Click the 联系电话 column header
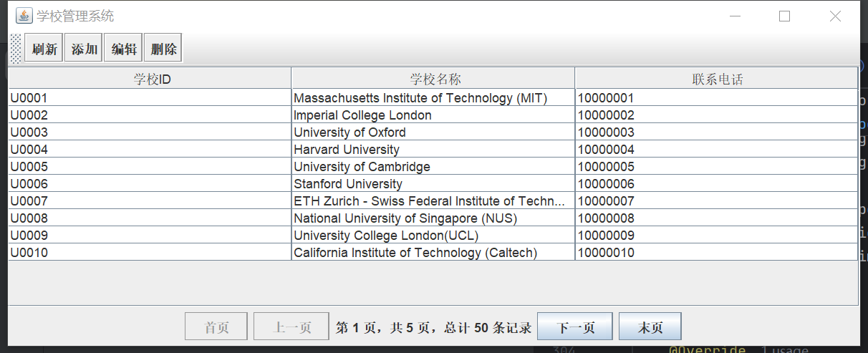Viewport: 868px width, 353px height. [716, 79]
